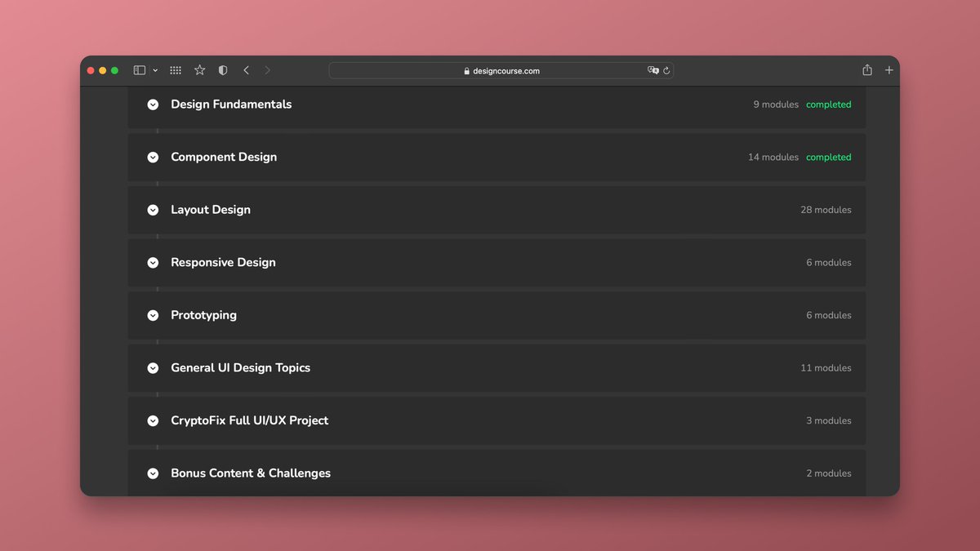
Task: Toggle the Safari sidebar icon
Action: (140, 70)
